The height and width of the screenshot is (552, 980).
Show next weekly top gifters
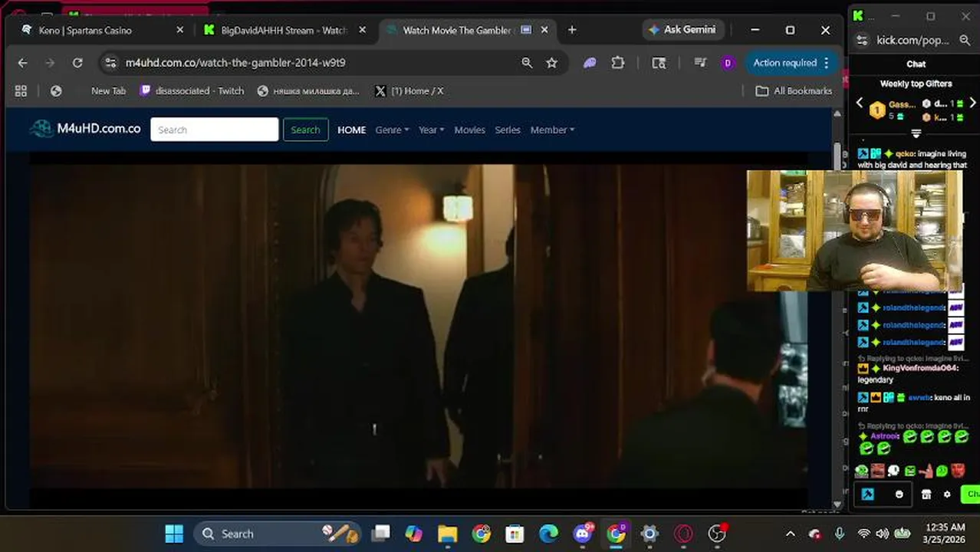[972, 103]
